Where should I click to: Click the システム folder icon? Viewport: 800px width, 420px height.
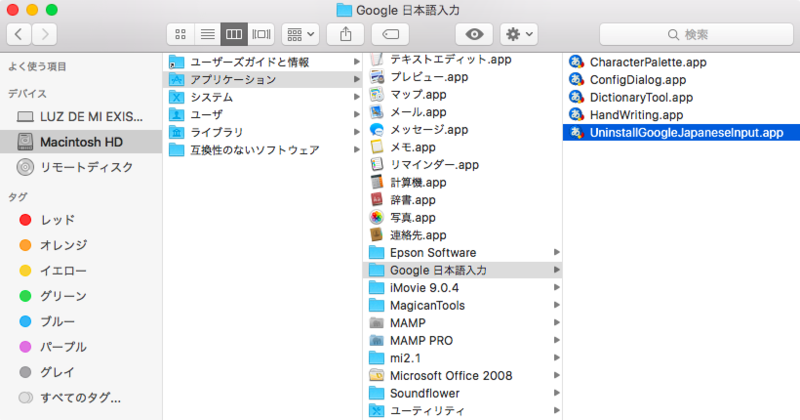point(177,97)
